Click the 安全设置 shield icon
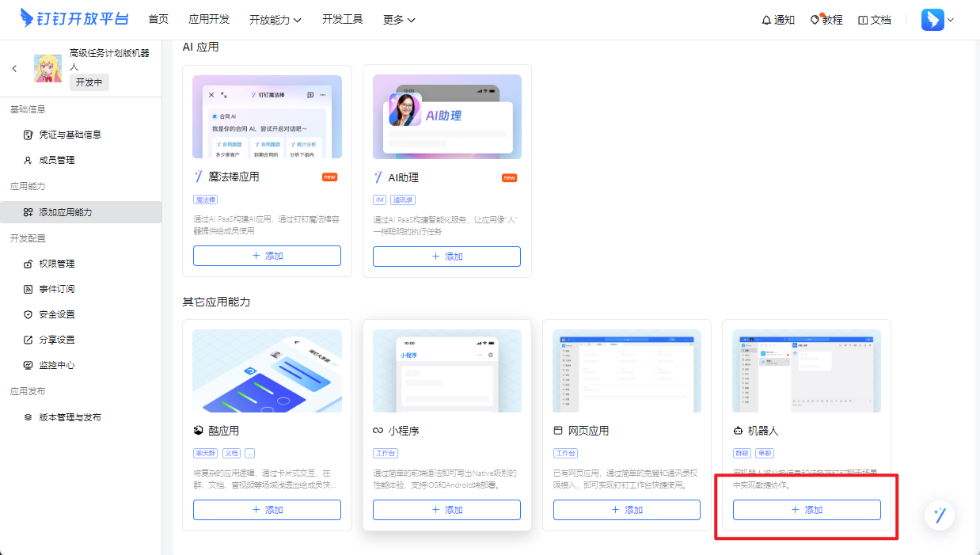 click(x=28, y=314)
